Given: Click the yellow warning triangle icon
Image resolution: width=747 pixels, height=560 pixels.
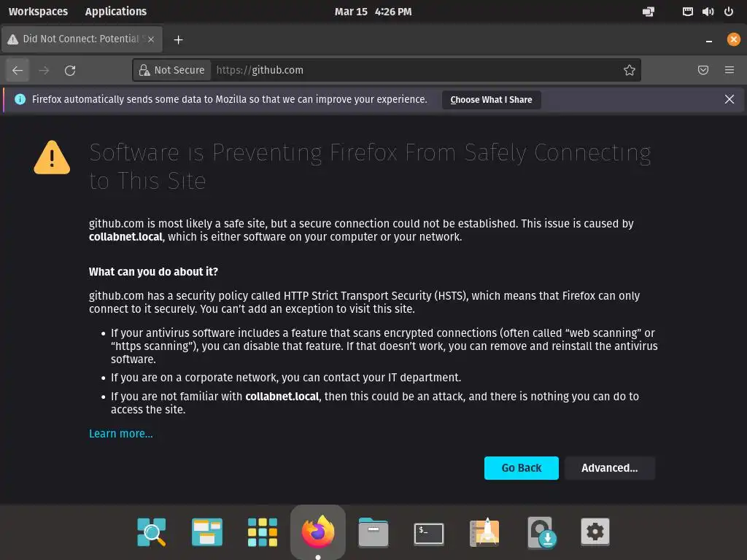Looking at the screenshot, I should tap(52, 157).
